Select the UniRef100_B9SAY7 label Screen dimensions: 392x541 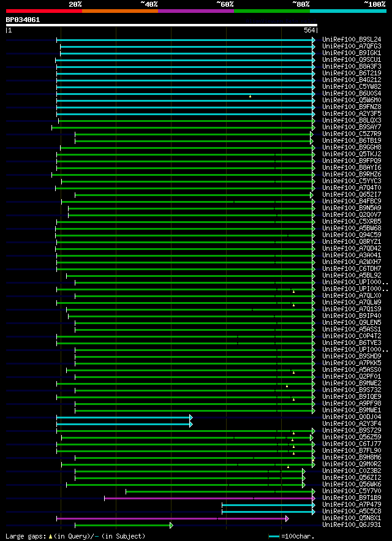(352, 127)
